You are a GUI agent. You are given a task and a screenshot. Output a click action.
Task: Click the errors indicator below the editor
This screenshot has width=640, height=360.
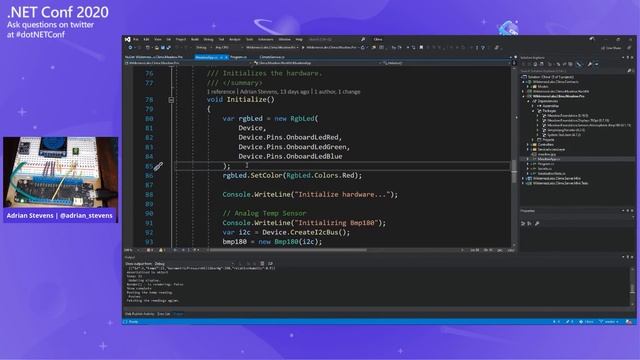[150, 250]
